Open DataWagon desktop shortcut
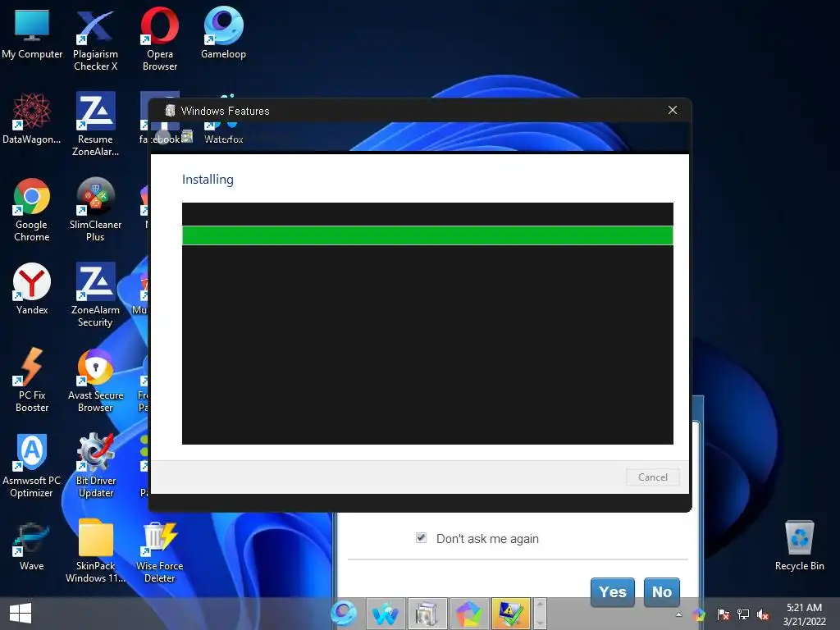This screenshot has width=840, height=630. point(32,119)
